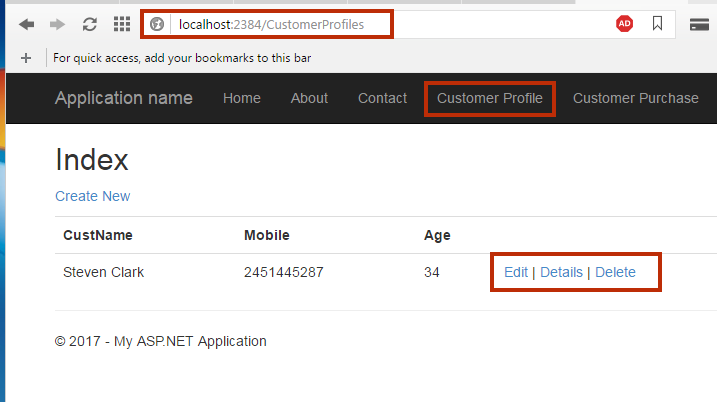Reload the page with the refresh icon
The height and width of the screenshot is (402, 717).
point(90,24)
